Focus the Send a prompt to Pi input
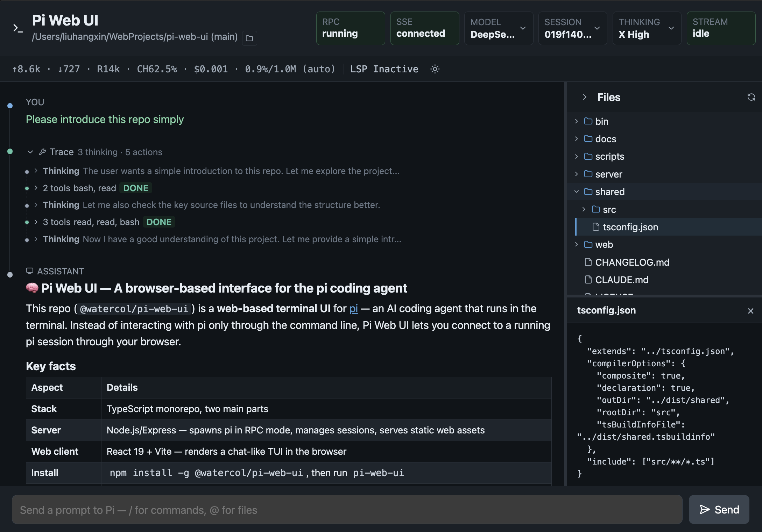762x532 pixels. click(x=347, y=510)
